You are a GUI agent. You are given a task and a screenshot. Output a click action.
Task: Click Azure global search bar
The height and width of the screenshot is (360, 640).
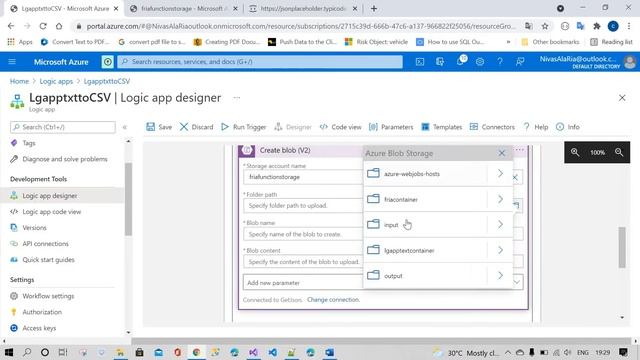coord(260,62)
